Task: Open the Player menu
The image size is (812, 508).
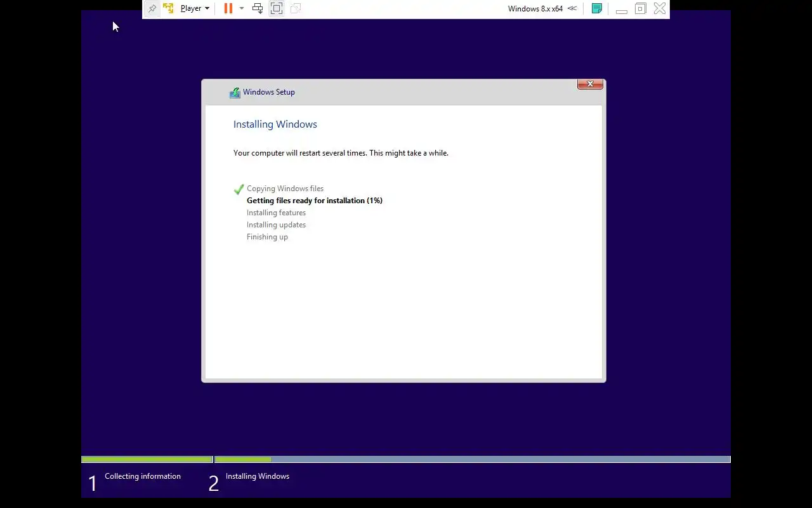Action: 195,8
